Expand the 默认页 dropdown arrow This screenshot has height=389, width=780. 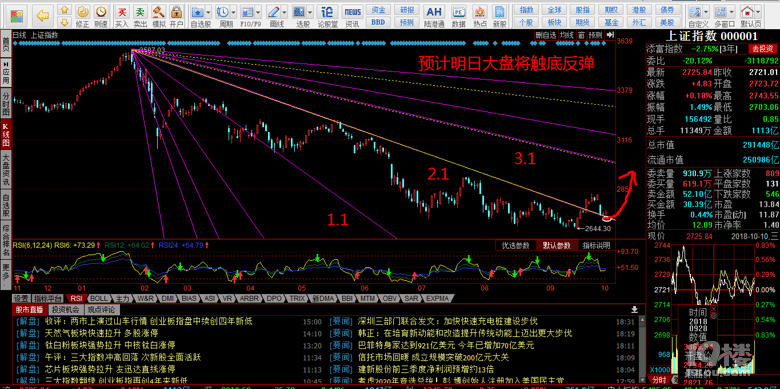(x=758, y=11)
